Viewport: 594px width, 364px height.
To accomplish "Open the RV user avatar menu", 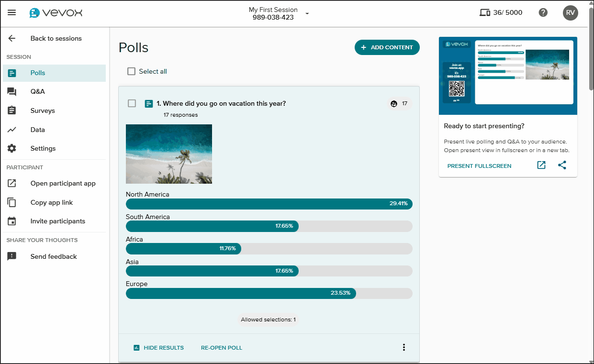I will tap(570, 13).
